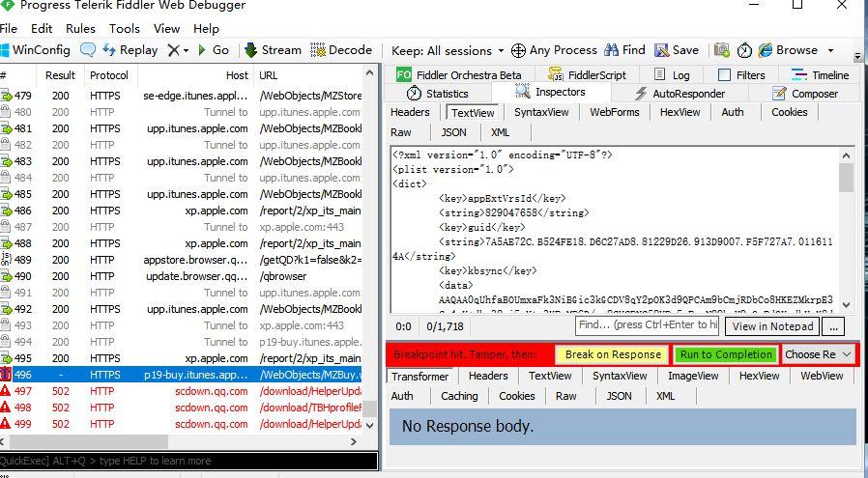Screen dimensions: 868x478
Task: Open the Browse dropdown arrow
Action: point(830,50)
